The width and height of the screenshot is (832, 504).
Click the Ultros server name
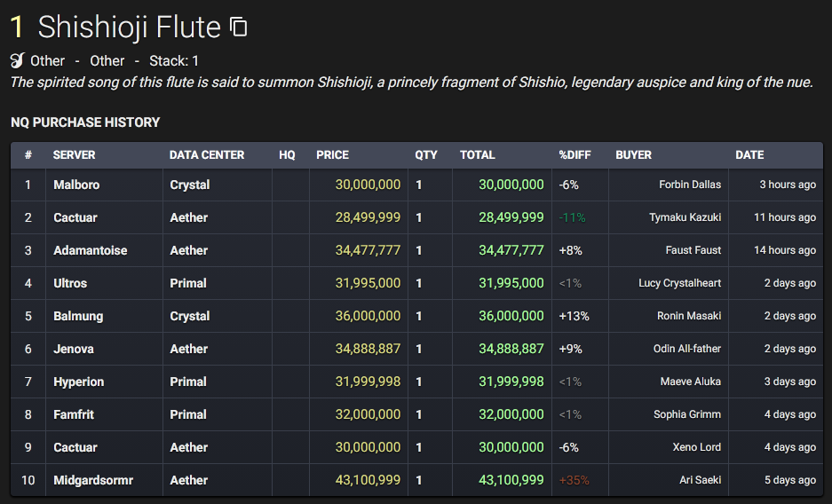coord(70,283)
